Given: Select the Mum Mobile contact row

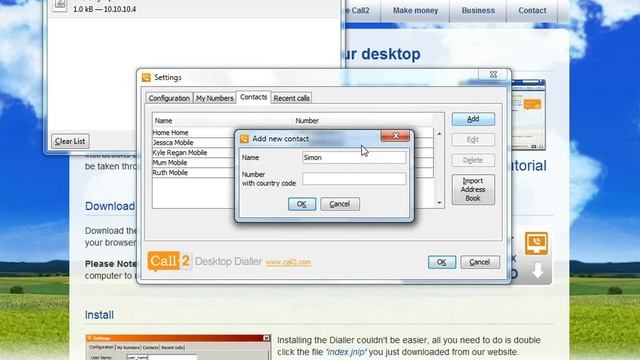Looking at the screenshot, I should coord(193,162).
